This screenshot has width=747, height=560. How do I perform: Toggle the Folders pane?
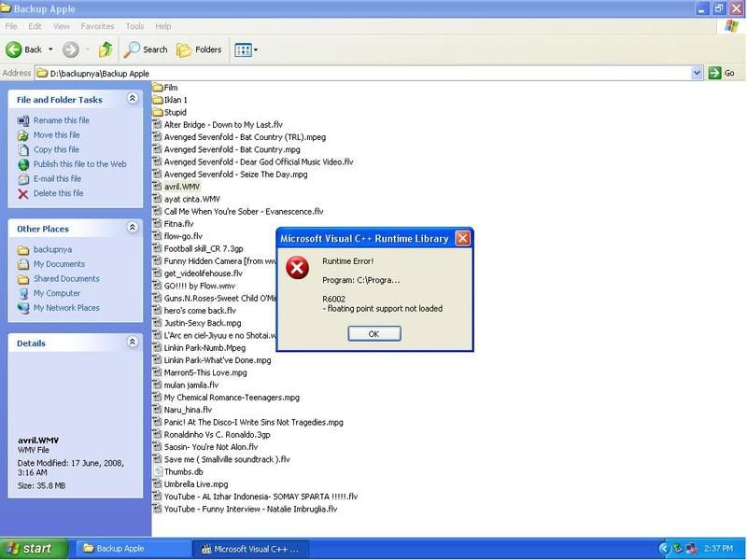(199, 49)
